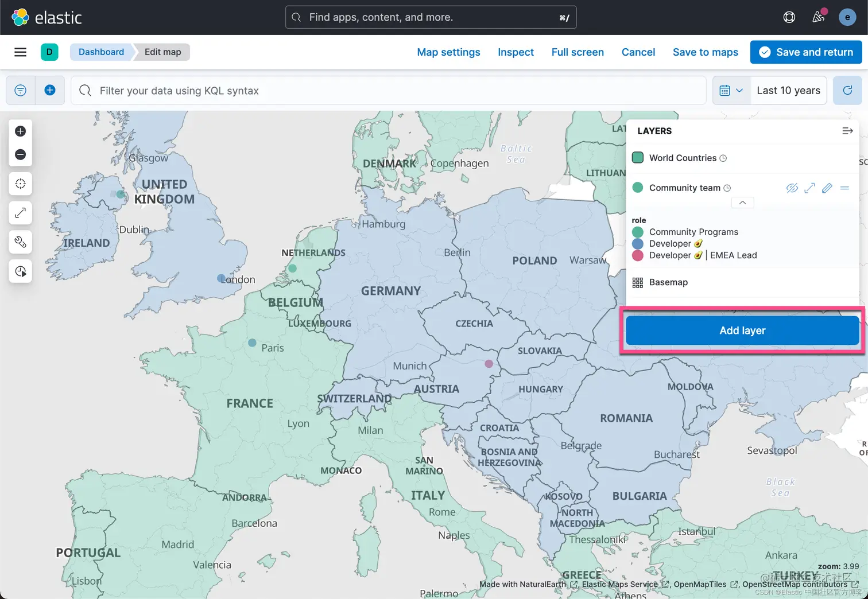The image size is (868, 599).
Task: Collapse the Community team legend details
Action: pyautogui.click(x=742, y=203)
